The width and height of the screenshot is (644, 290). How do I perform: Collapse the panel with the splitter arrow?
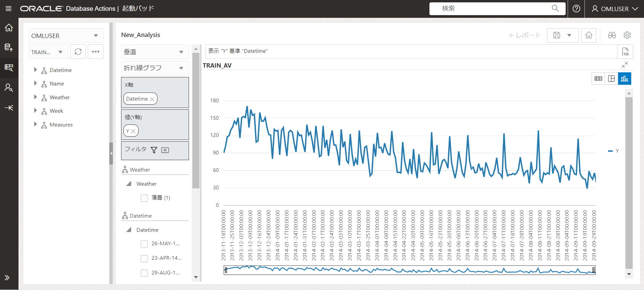point(111,153)
